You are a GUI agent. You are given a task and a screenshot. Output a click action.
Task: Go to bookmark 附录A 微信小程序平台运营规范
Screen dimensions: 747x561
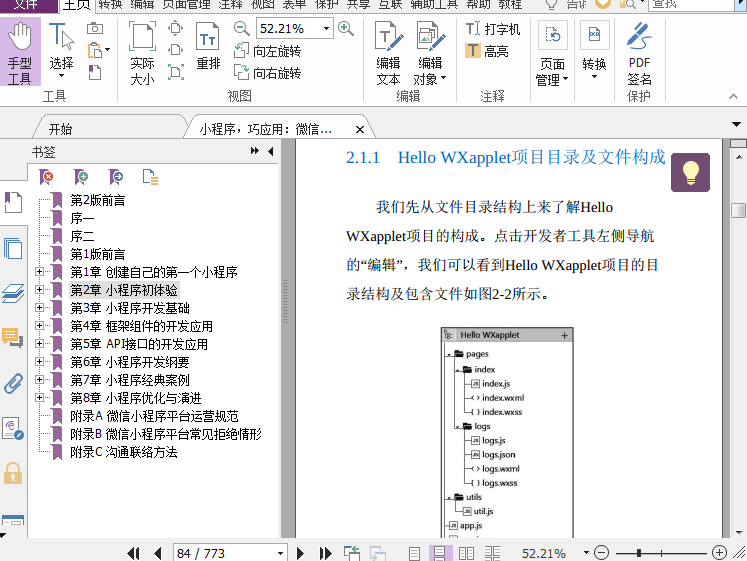(154, 416)
